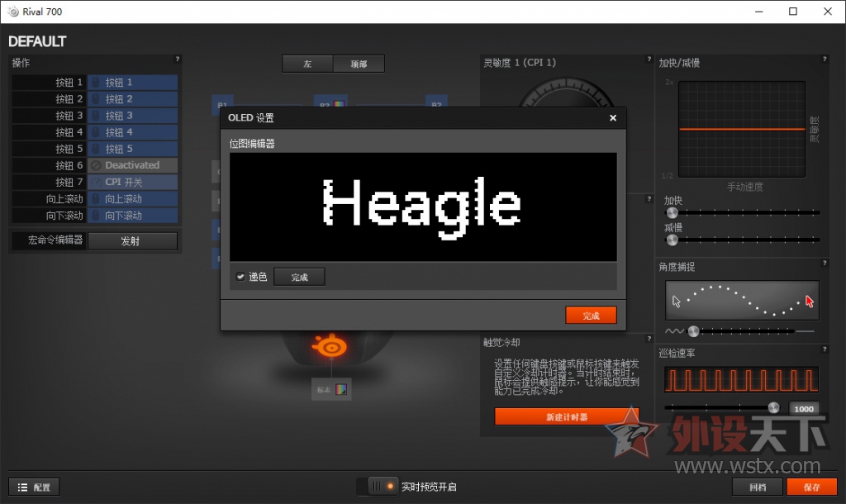Open the 按钮 1 action assignment
This screenshot has width=846, height=504.
click(132, 83)
